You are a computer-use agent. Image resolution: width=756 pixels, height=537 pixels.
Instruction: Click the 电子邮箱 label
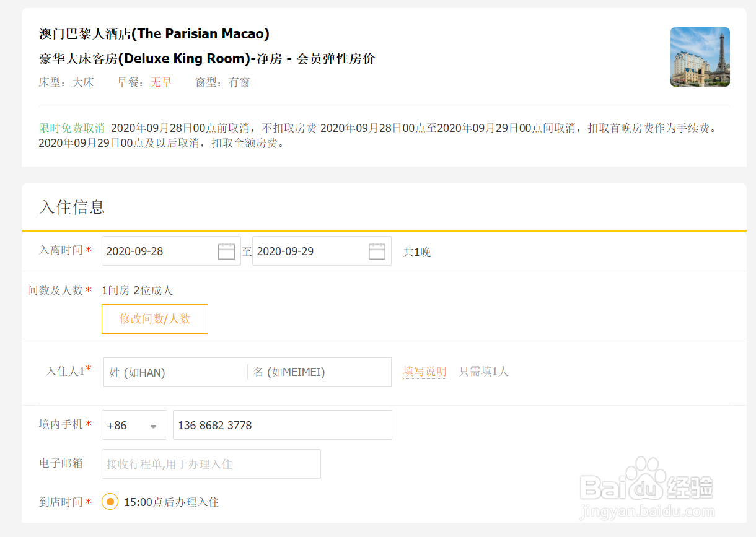click(x=61, y=463)
